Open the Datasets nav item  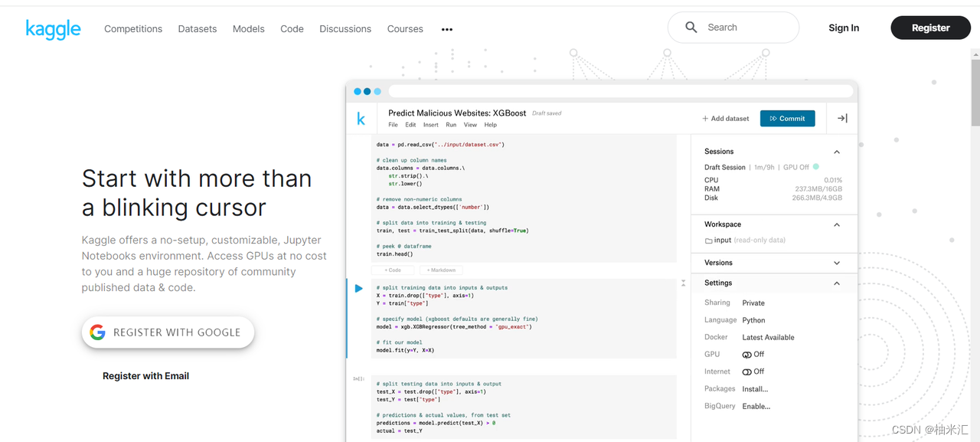[x=198, y=29]
